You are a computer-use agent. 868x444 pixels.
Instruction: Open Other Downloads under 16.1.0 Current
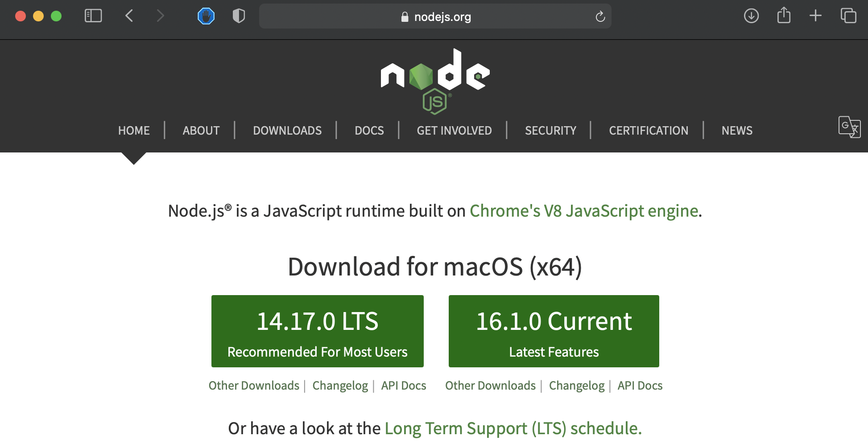tap(490, 385)
